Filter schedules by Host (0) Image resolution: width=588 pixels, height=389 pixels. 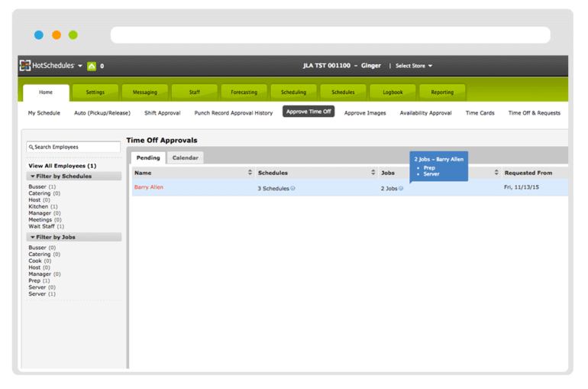pyautogui.click(x=39, y=200)
